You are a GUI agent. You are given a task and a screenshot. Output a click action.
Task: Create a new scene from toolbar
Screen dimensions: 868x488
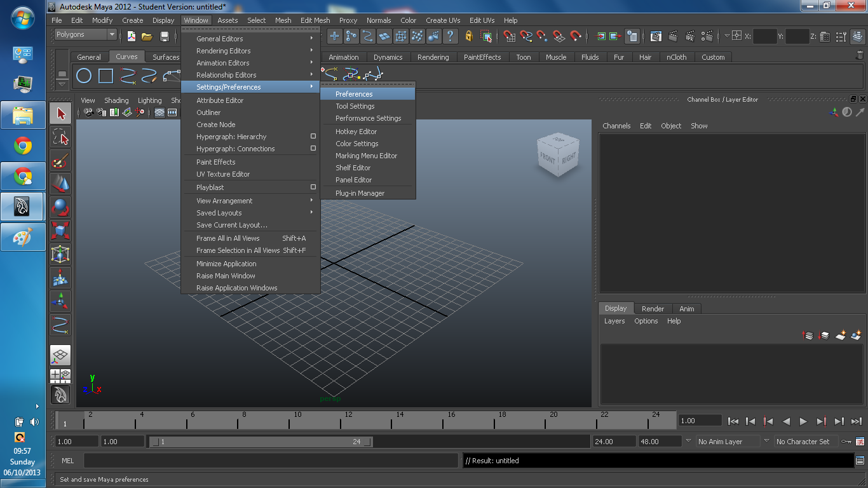click(x=131, y=36)
